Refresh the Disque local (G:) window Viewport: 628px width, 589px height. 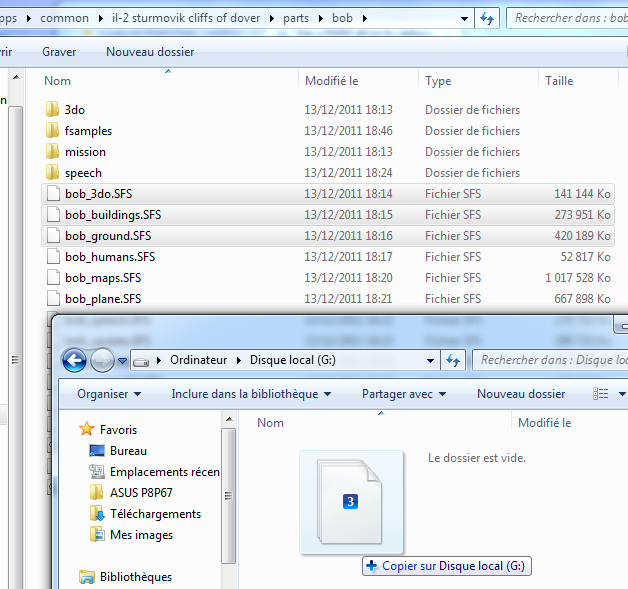453,360
